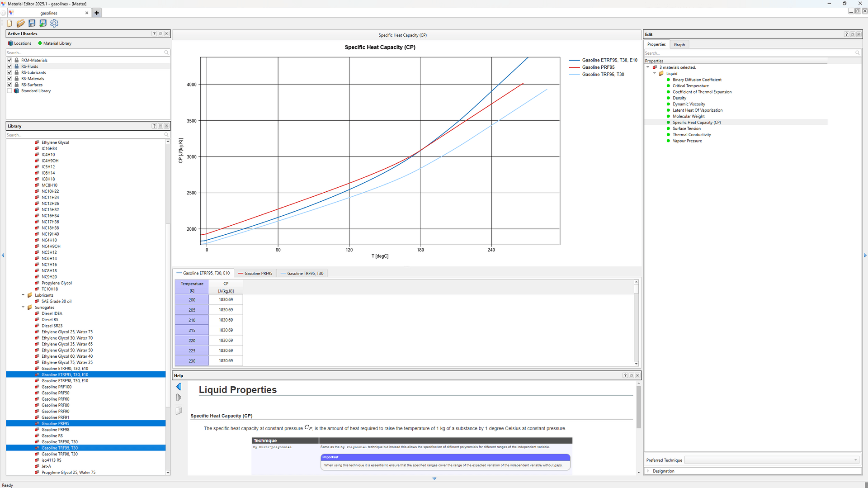
Task: Enable the Standard Library checkbox
Action: click(9, 90)
